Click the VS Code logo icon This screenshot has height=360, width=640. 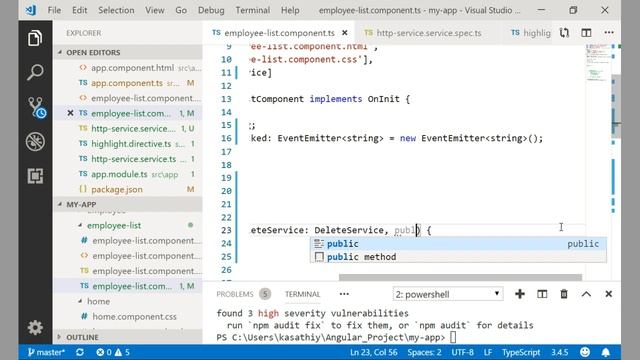coord(31,10)
